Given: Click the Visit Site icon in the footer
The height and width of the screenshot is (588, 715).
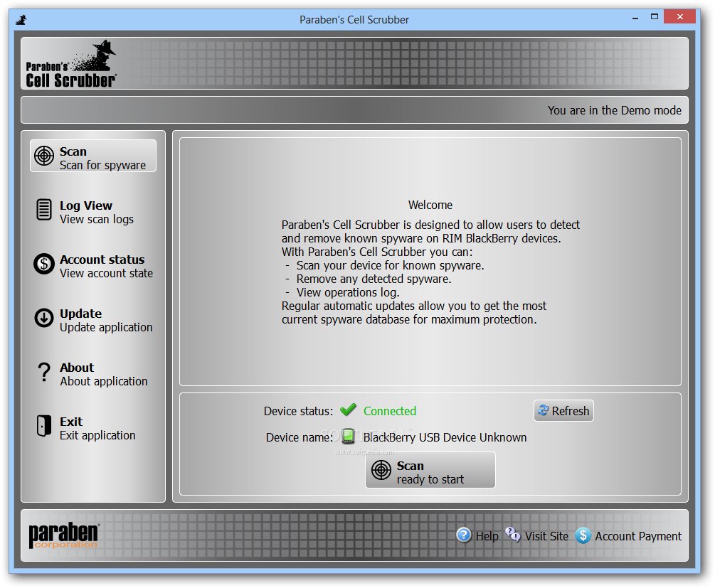Looking at the screenshot, I should click(513, 535).
